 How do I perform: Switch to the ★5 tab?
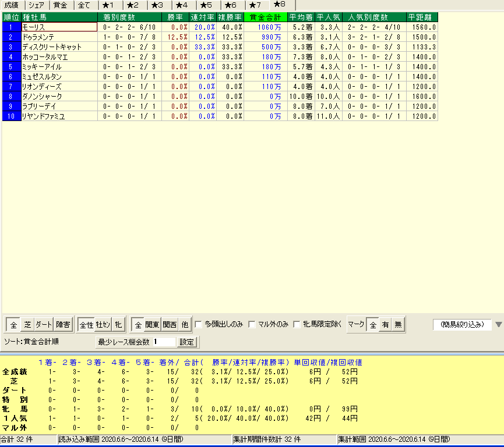(x=207, y=5)
